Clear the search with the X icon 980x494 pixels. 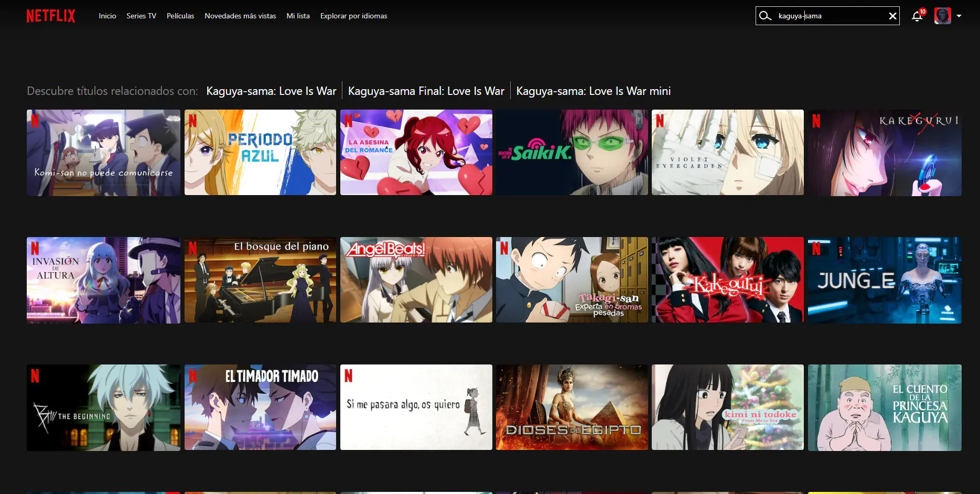click(892, 16)
